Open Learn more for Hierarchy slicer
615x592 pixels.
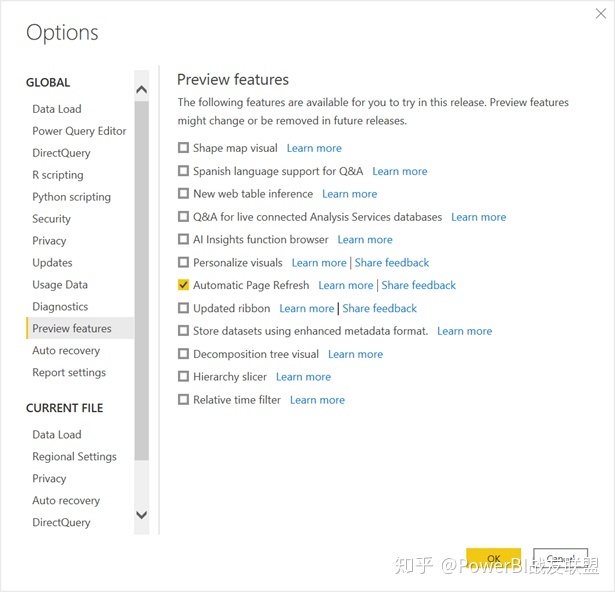303,377
